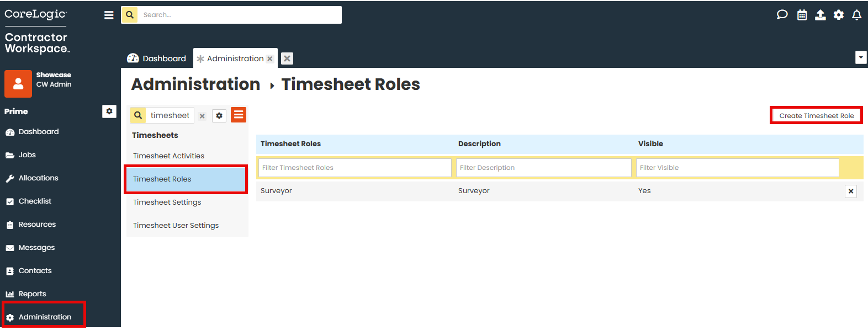Open Checklist in left sidebar
The image size is (868, 336).
point(35,201)
